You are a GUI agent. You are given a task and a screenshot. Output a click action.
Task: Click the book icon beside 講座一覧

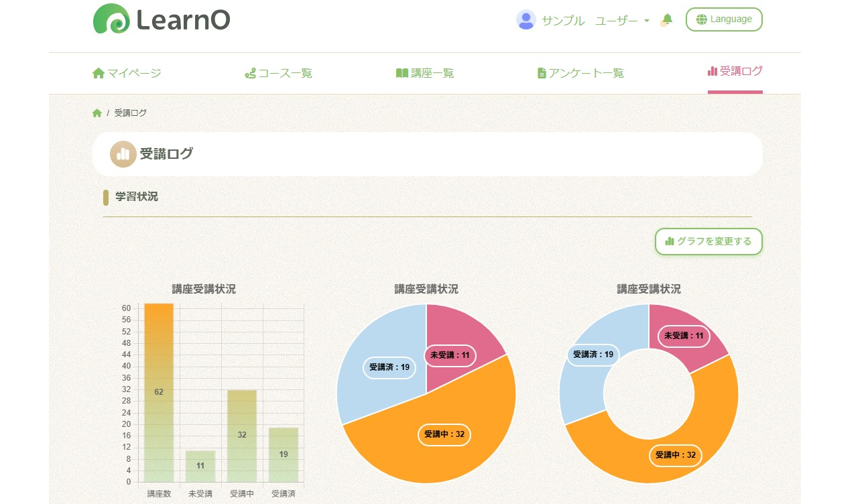point(402,72)
